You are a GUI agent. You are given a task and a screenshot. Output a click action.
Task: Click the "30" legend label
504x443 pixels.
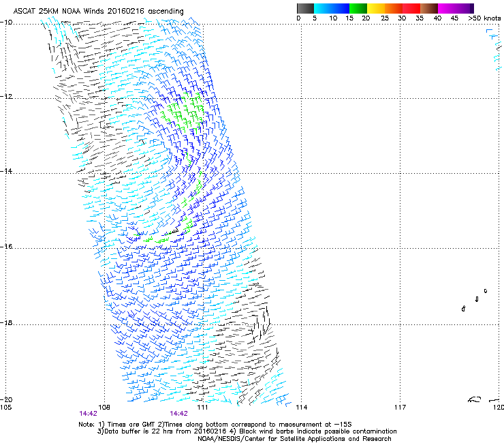coord(402,18)
